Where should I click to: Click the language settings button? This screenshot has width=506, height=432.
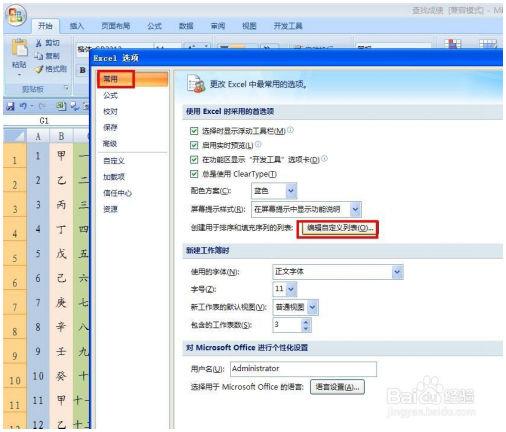point(337,387)
